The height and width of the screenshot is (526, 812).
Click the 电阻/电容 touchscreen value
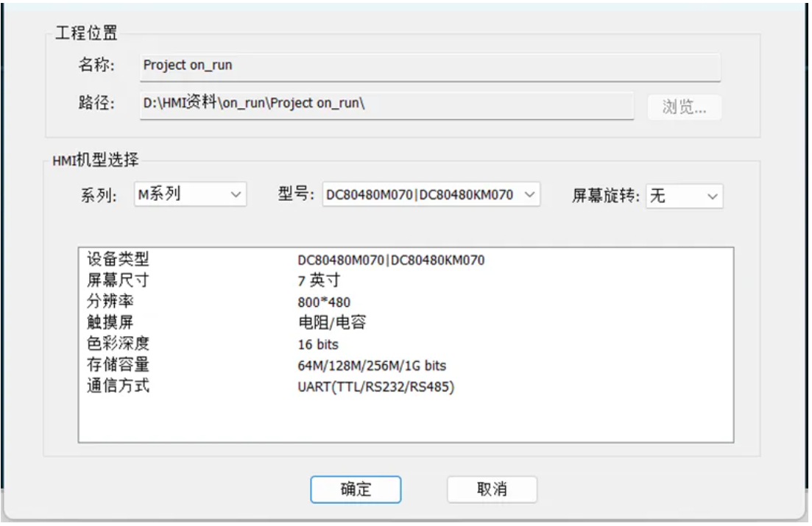332,322
